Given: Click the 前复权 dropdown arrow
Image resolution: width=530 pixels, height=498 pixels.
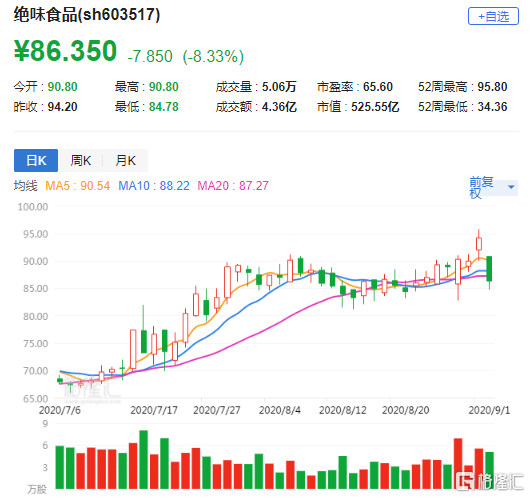Looking at the screenshot, I should 511,187.
